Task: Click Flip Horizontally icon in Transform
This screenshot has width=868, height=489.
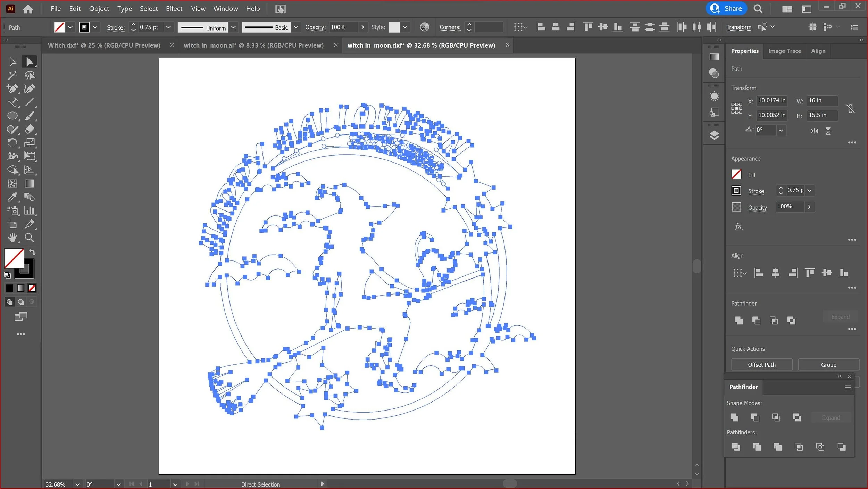Action: (814, 131)
